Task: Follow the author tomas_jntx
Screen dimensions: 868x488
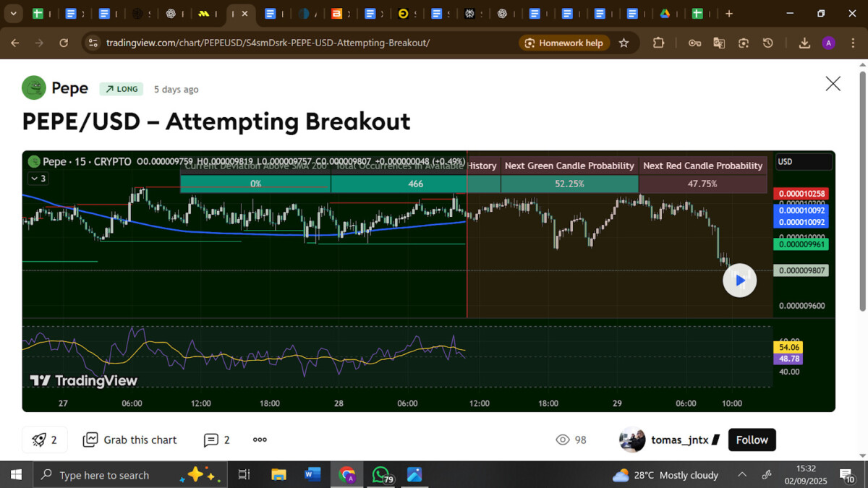Action: click(x=752, y=440)
